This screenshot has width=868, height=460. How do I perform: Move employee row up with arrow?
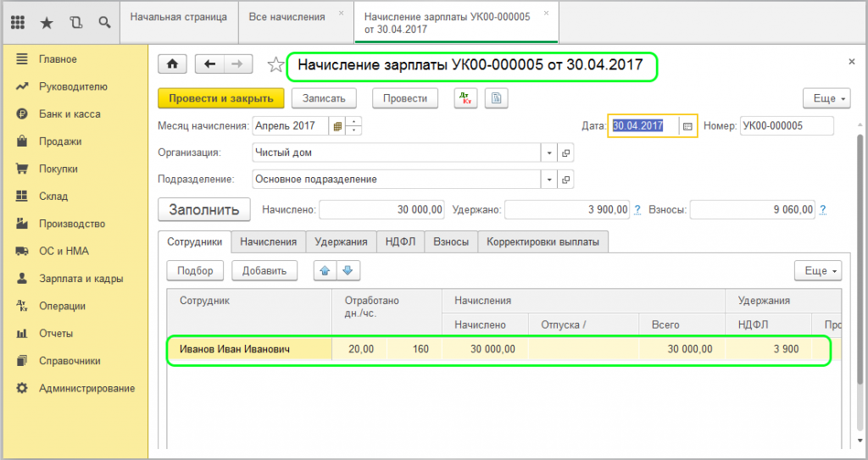325,270
